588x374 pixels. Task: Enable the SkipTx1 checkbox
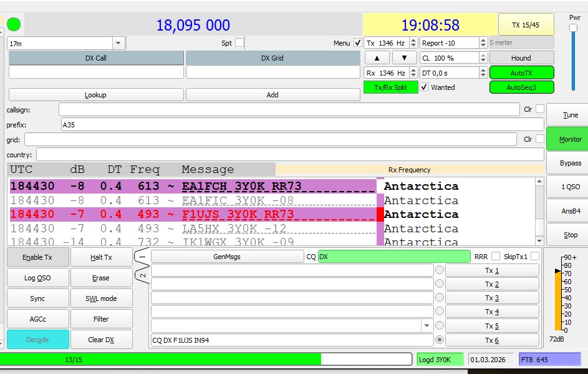535,257
